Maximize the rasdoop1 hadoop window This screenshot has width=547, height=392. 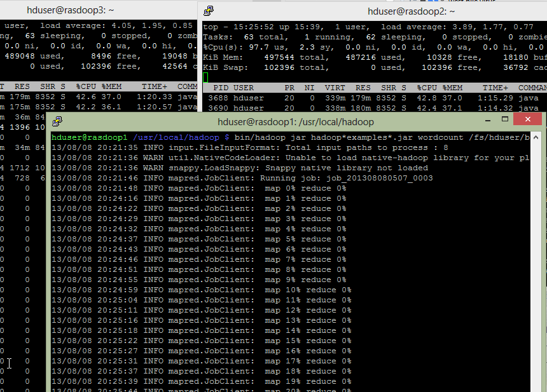click(x=505, y=119)
